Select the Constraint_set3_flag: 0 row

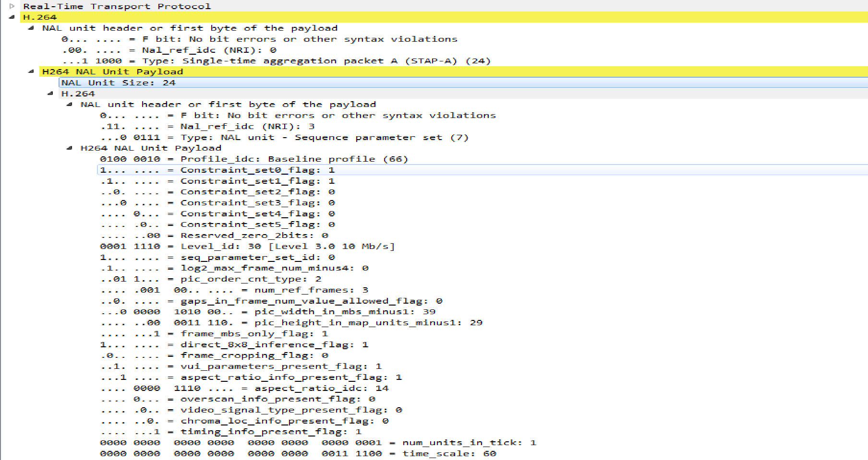(x=217, y=203)
